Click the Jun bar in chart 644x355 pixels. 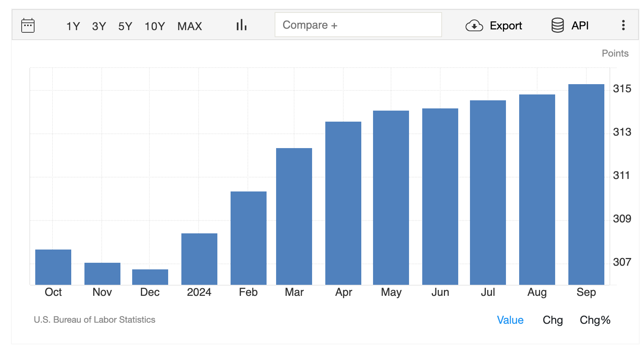(440, 197)
